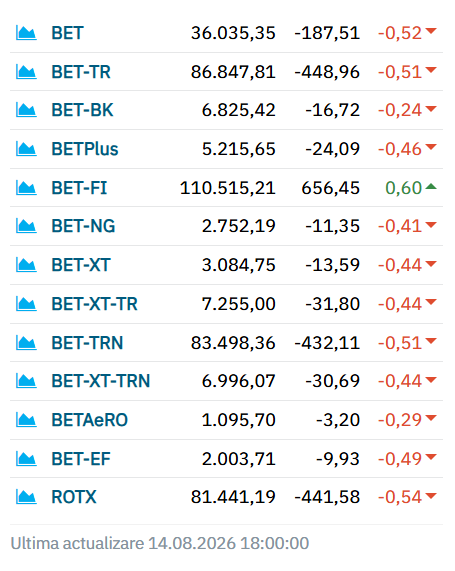Open the BET index link
Image resolution: width=455 pixels, height=571 pixels.
point(67,33)
